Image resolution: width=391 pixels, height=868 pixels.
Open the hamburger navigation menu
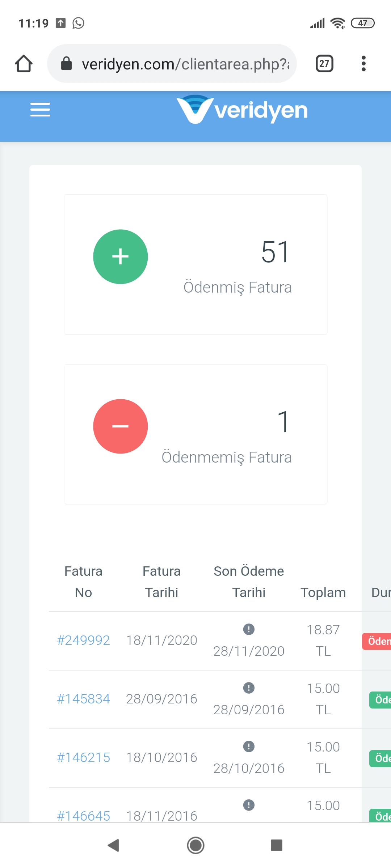pos(40,110)
